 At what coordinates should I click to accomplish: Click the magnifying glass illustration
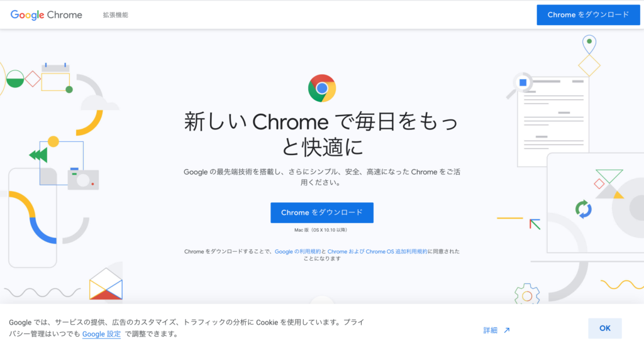tap(519, 85)
